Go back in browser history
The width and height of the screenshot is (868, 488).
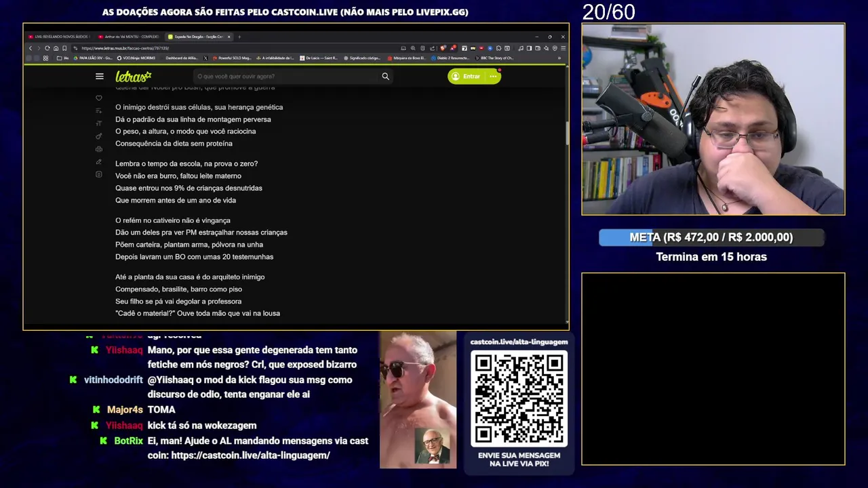pos(31,48)
